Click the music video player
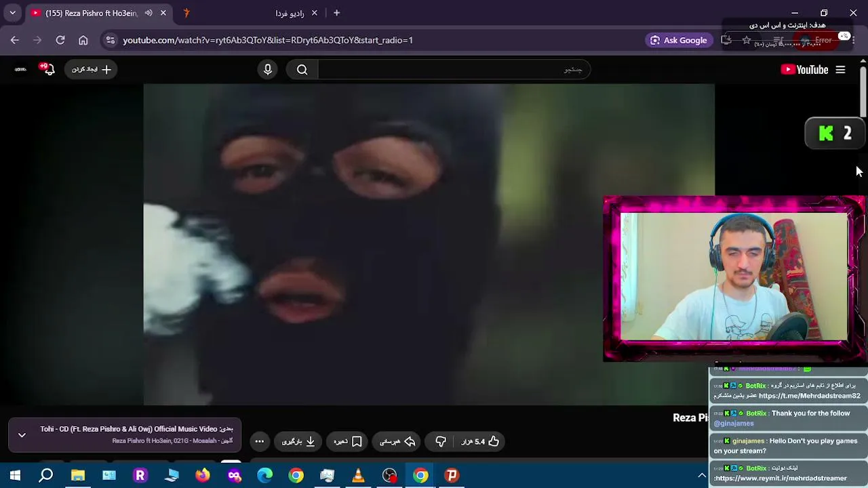This screenshot has height=488, width=868. [429, 244]
